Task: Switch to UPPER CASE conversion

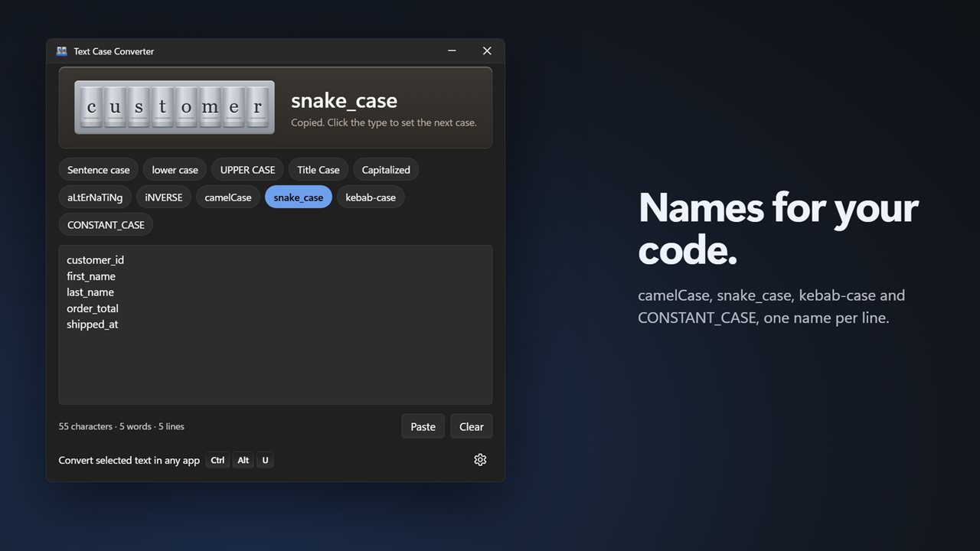Action: (247, 170)
